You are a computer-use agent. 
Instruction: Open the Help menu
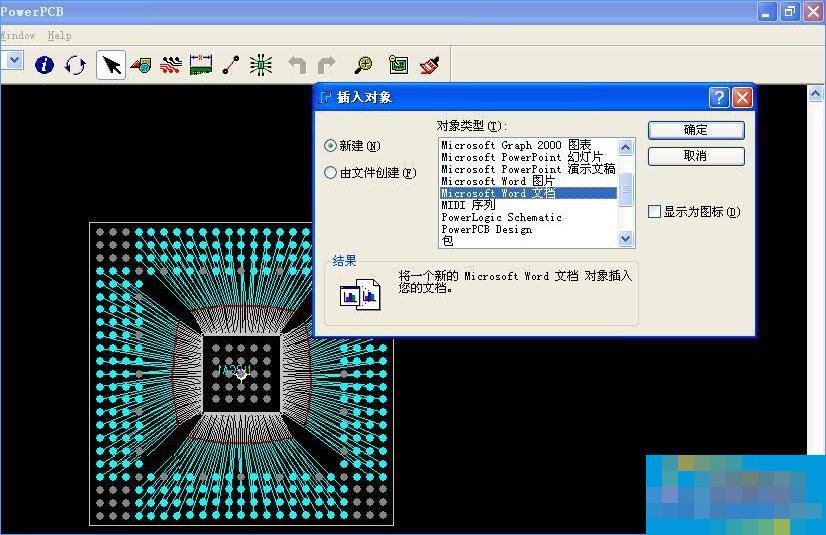tap(60, 35)
